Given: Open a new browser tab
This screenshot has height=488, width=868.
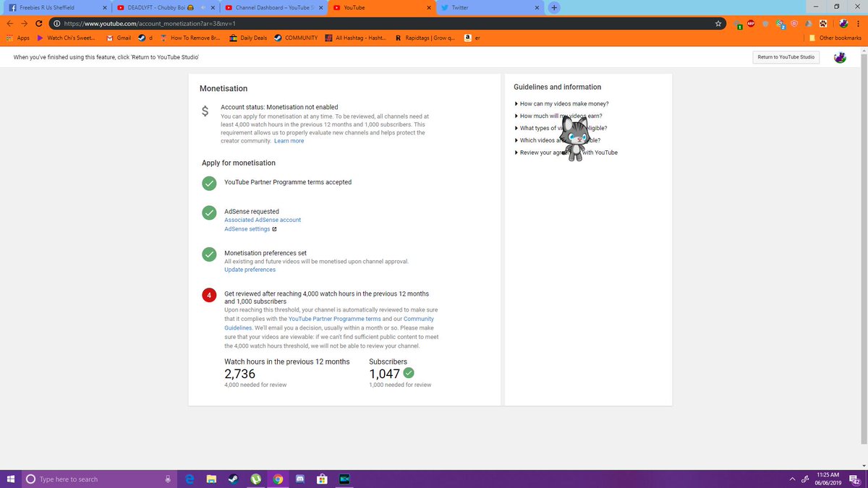Looking at the screenshot, I should 554,7.
